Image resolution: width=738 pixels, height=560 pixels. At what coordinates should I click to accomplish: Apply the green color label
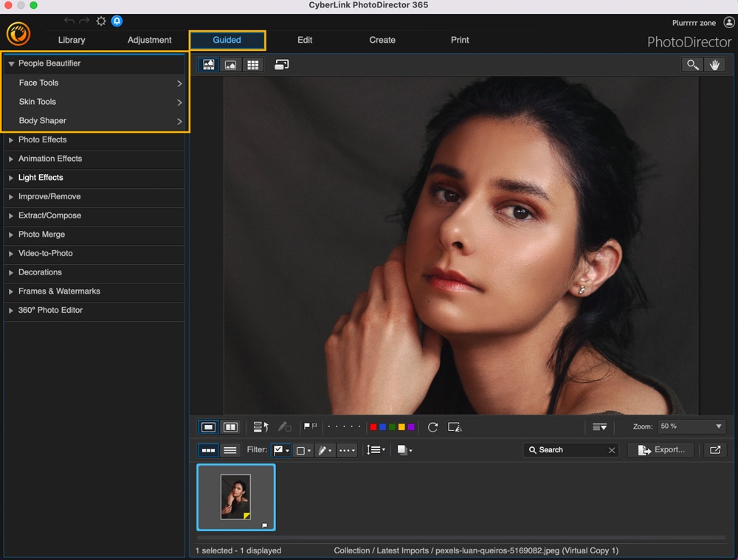(392, 426)
